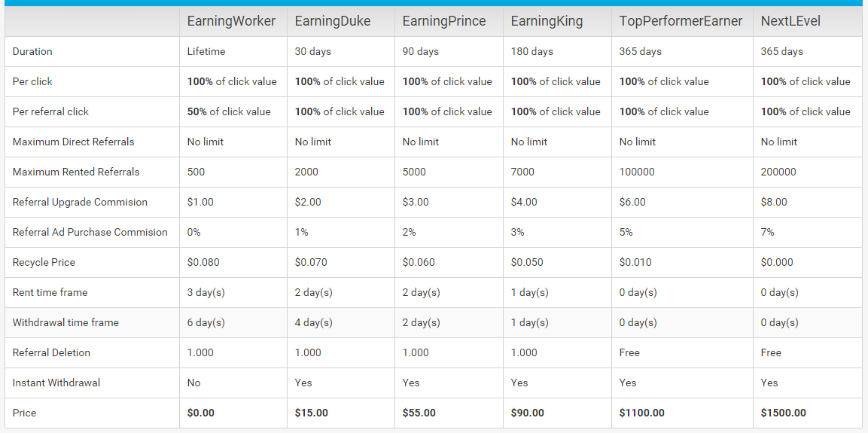
Task: Select the Maximum Rented Referrals label
Action: (x=76, y=172)
